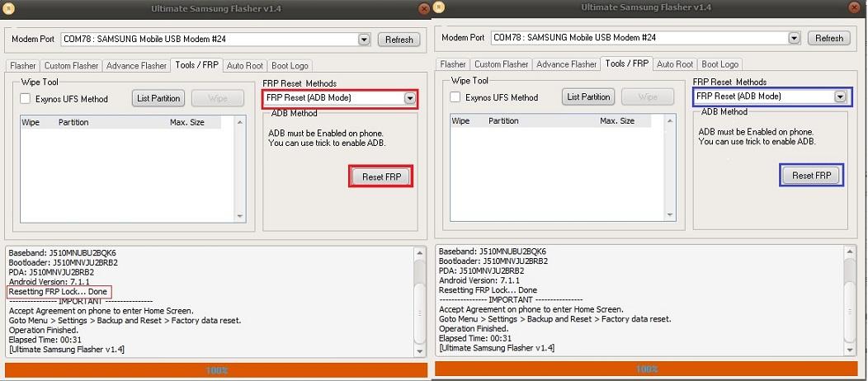
Task: Enable Exynos UFS Method in left window
Action: 26,99
